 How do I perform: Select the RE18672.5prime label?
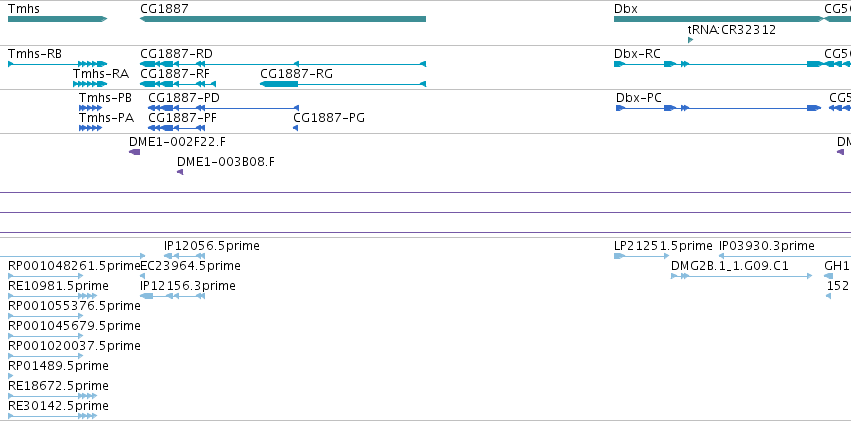click(59, 386)
